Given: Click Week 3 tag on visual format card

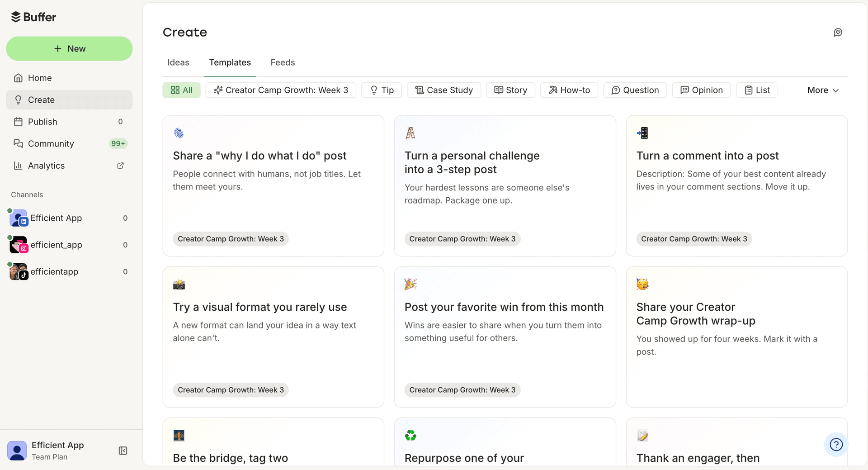Looking at the screenshot, I should pyautogui.click(x=231, y=390).
